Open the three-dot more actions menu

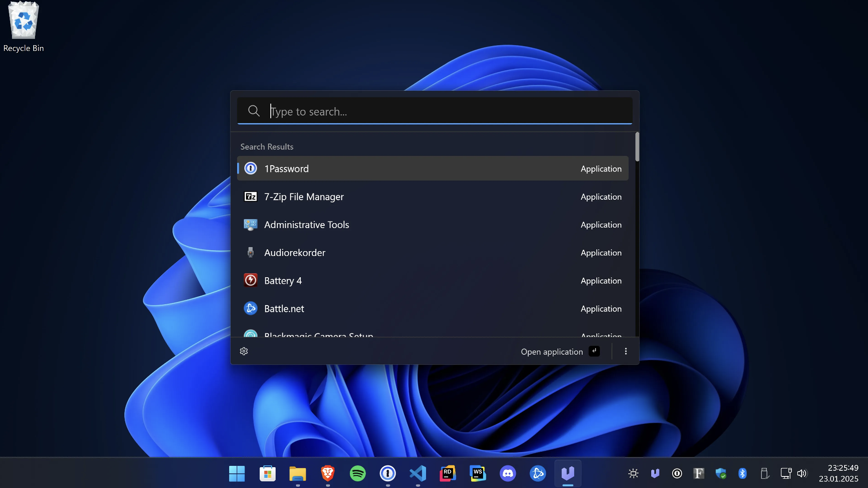point(626,351)
